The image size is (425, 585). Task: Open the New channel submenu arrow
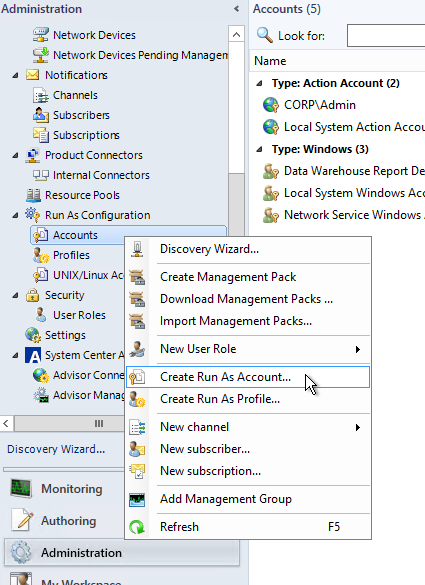(x=357, y=427)
